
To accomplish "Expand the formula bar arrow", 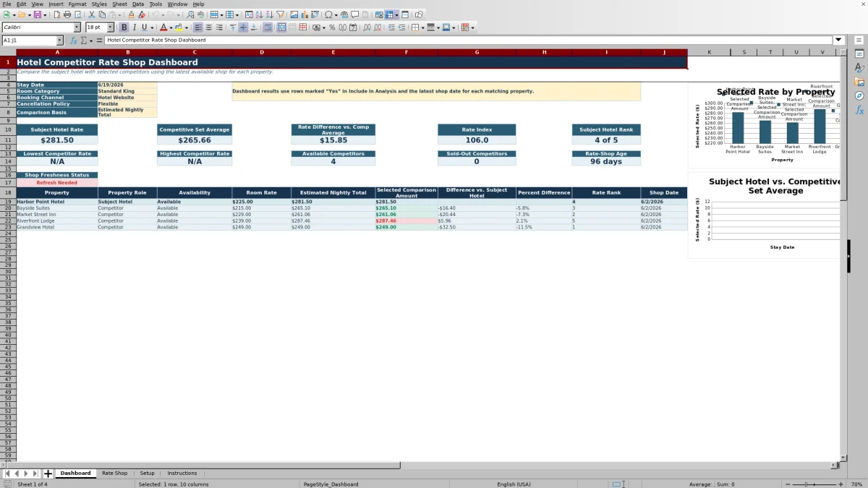I will tap(838, 40).
